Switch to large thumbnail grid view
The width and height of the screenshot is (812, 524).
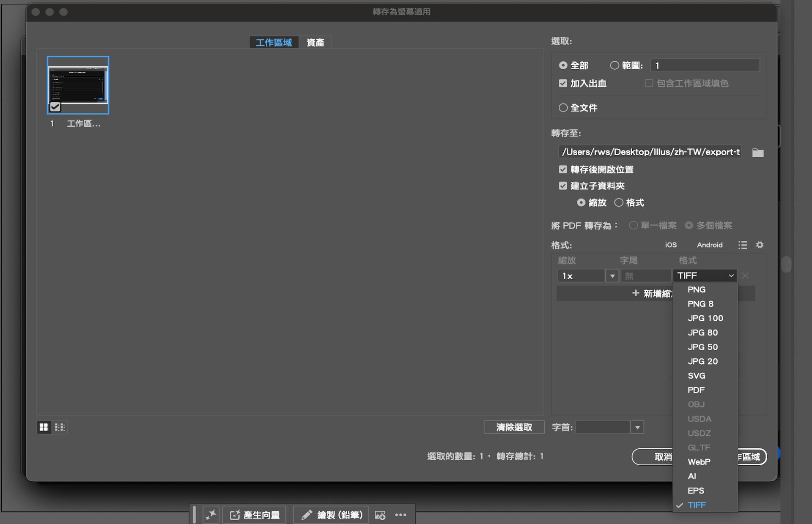[x=44, y=427]
